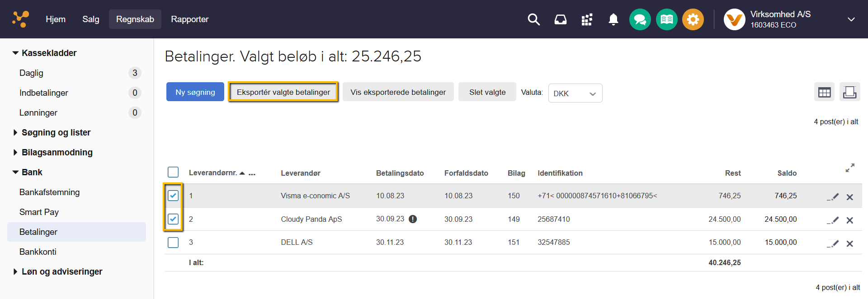Select the DELL A/S payment checkbox
This screenshot has width=868, height=299.
(x=173, y=243)
